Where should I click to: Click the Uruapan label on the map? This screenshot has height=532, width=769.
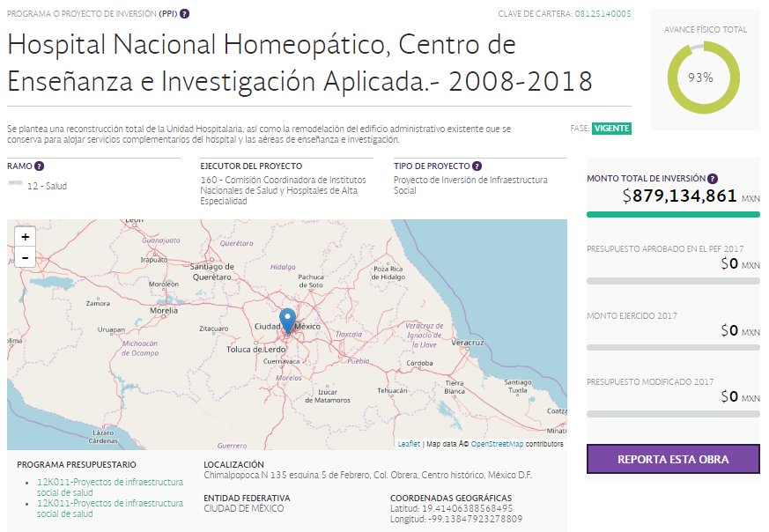tap(111, 329)
